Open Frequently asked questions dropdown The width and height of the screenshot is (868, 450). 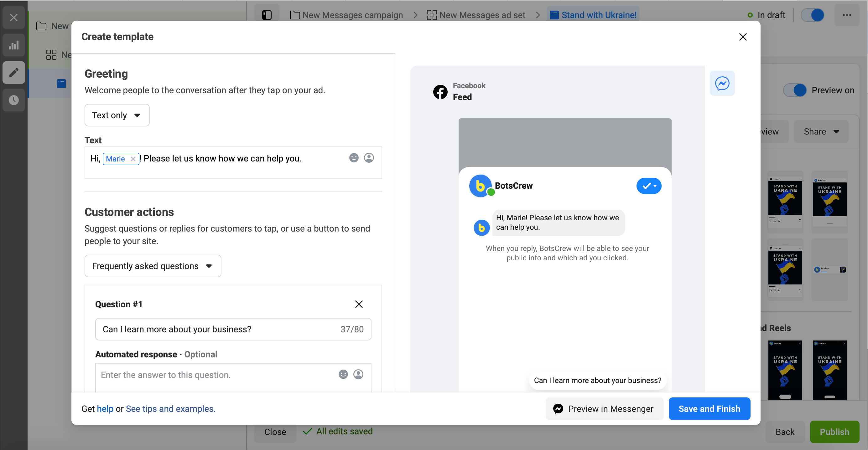153,266
